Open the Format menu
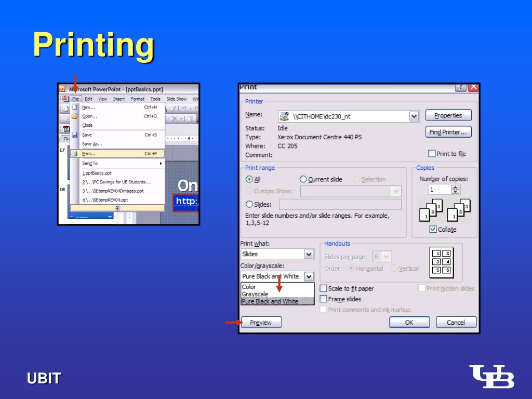 tap(137, 99)
